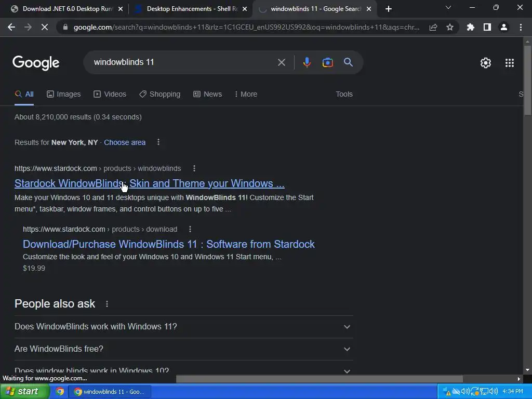Click the address bar URL
The height and width of the screenshot is (399, 532).
246,27
